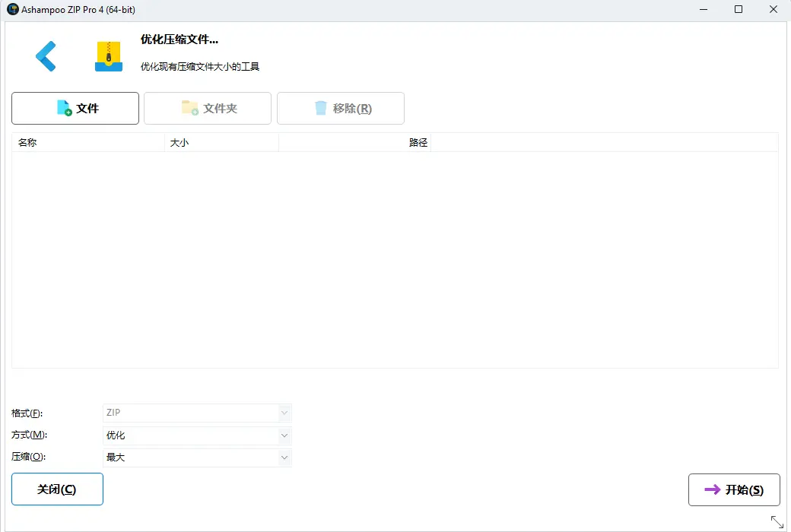The height and width of the screenshot is (532, 791).
Task: Sort the list by the 名称 column
Action: (x=88, y=143)
